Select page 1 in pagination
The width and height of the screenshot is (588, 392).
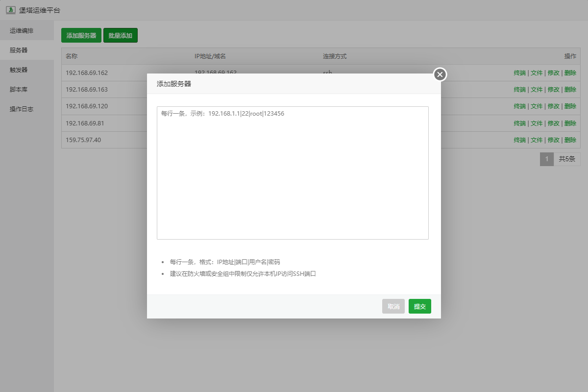coord(546,159)
